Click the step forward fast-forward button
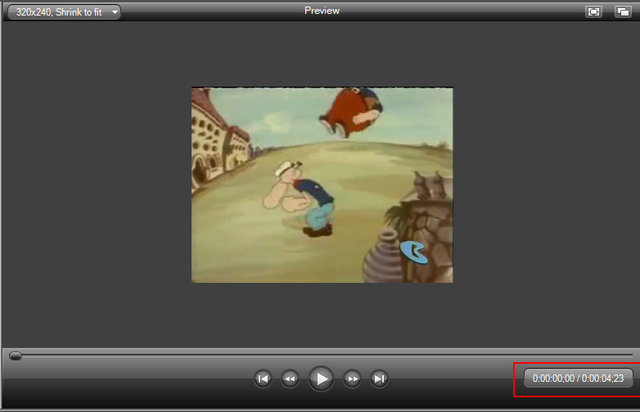 pos(352,379)
